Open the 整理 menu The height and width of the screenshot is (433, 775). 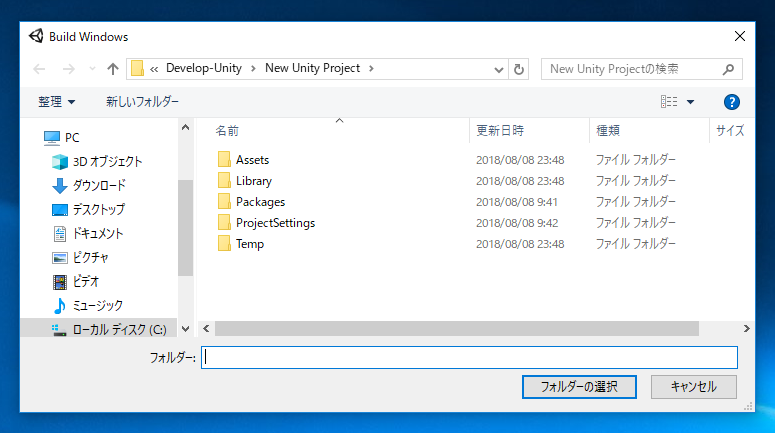coord(56,102)
